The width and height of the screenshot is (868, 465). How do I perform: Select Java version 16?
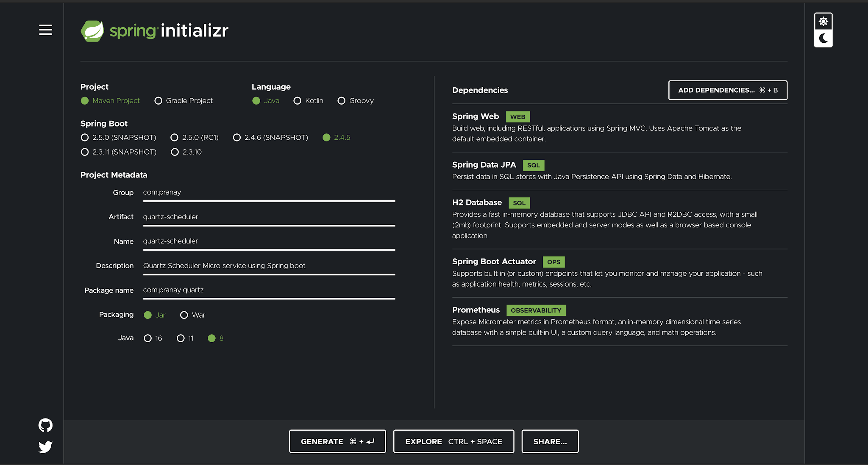(147, 338)
